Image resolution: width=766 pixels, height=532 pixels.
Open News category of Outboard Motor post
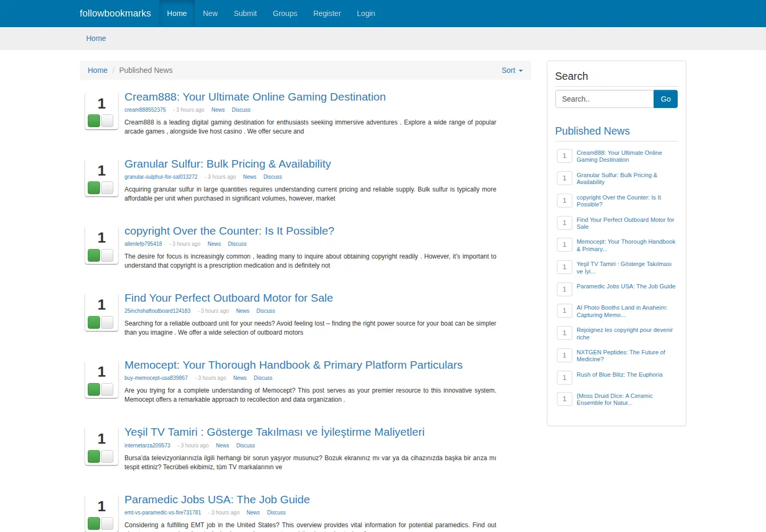[x=243, y=311]
